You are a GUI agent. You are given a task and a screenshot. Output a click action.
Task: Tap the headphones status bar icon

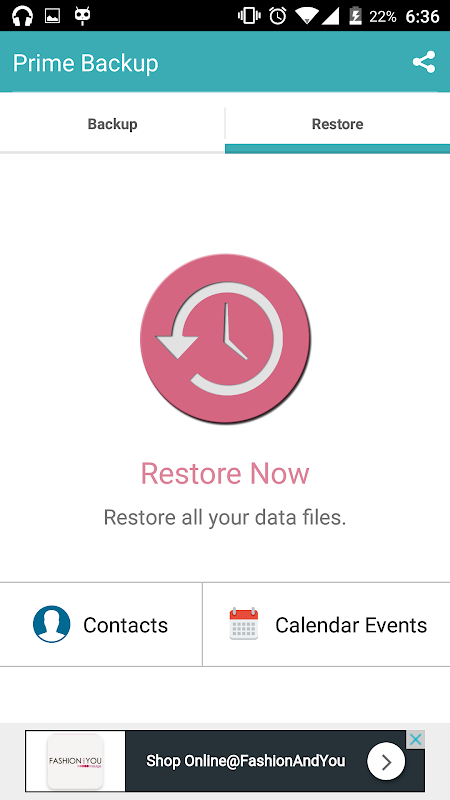tap(22, 16)
